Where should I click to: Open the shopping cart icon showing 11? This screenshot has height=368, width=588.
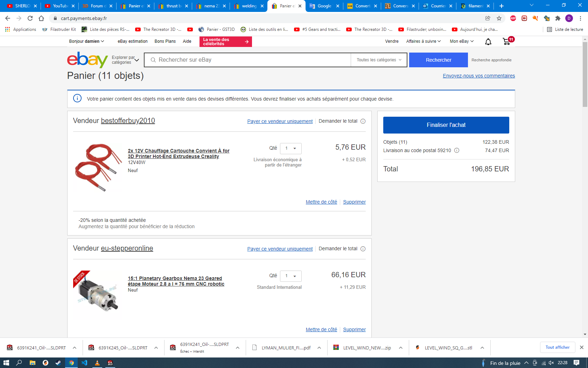pos(508,41)
